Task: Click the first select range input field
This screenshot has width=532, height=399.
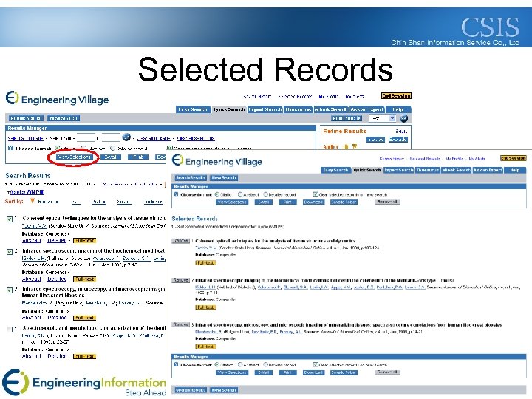Action: [86, 137]
